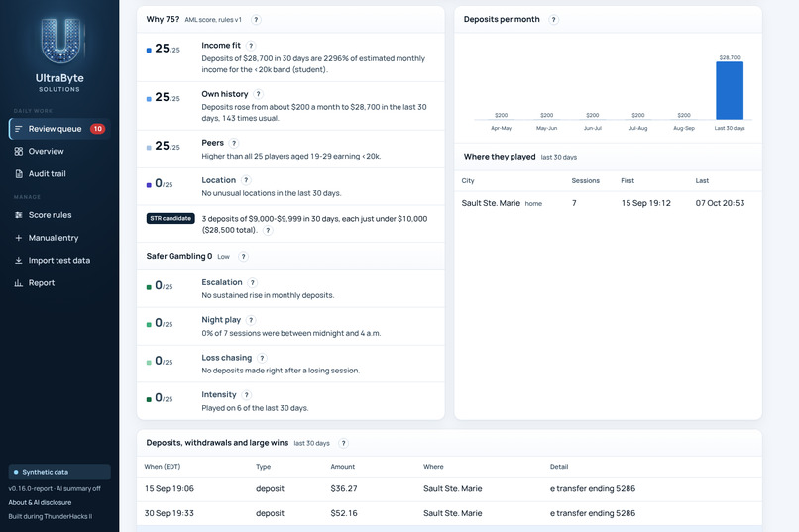Click the $52.16 amount cell
Screen dimensions: 799x532
(343, 513)
